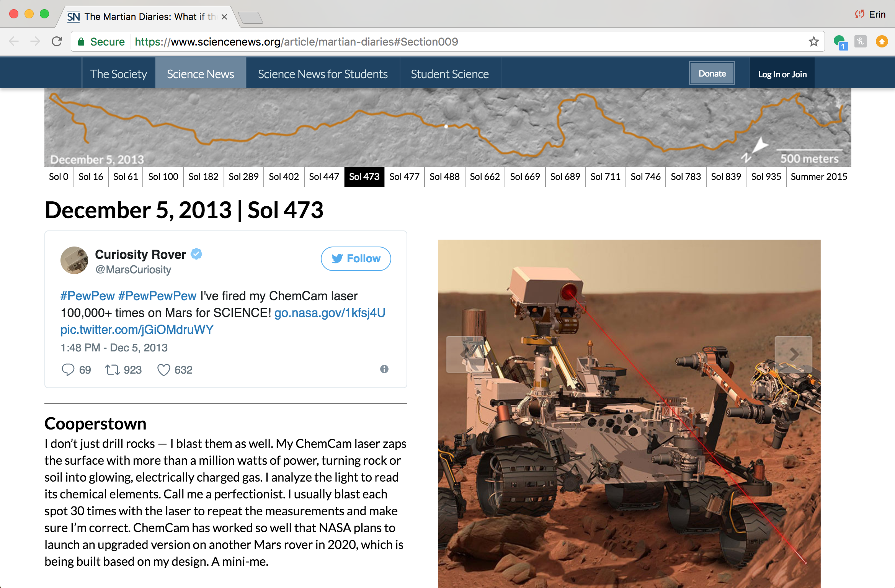Open tweet info circle icon
The image size is (895, 588).
pos(384,369)
